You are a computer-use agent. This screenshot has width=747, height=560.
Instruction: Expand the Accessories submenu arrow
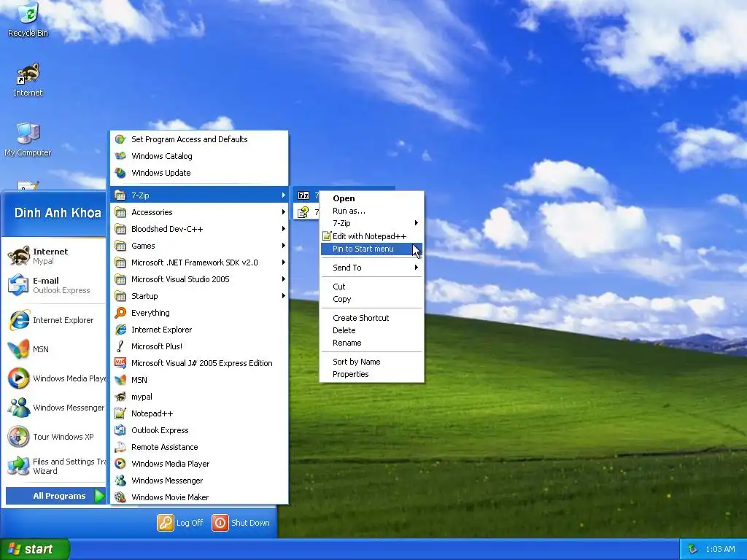(x=284, y=212)
